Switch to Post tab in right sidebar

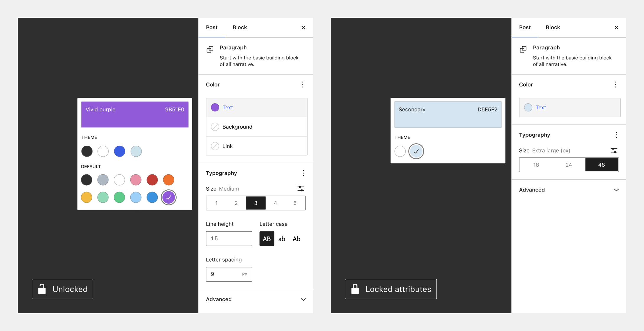pyautogui.click(x=525, y=27)
